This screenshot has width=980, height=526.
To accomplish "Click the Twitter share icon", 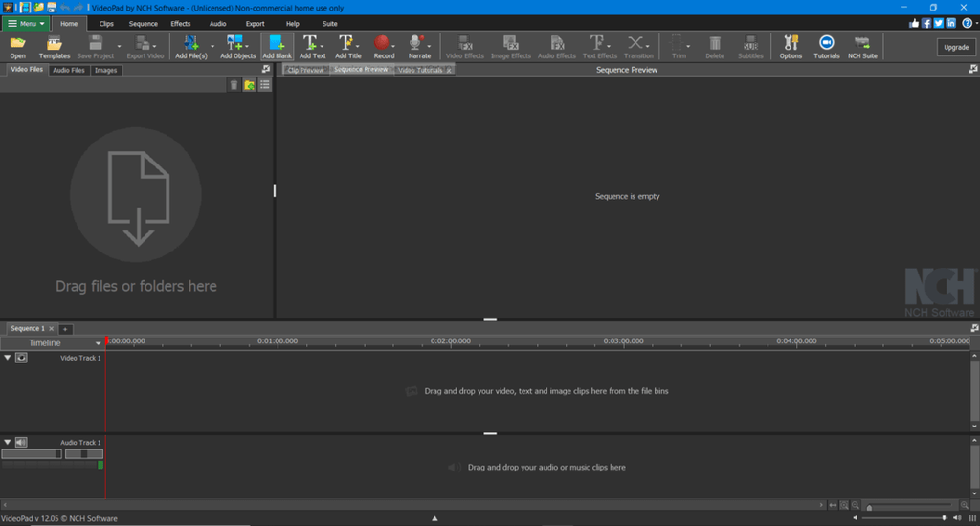I will 938,23.
